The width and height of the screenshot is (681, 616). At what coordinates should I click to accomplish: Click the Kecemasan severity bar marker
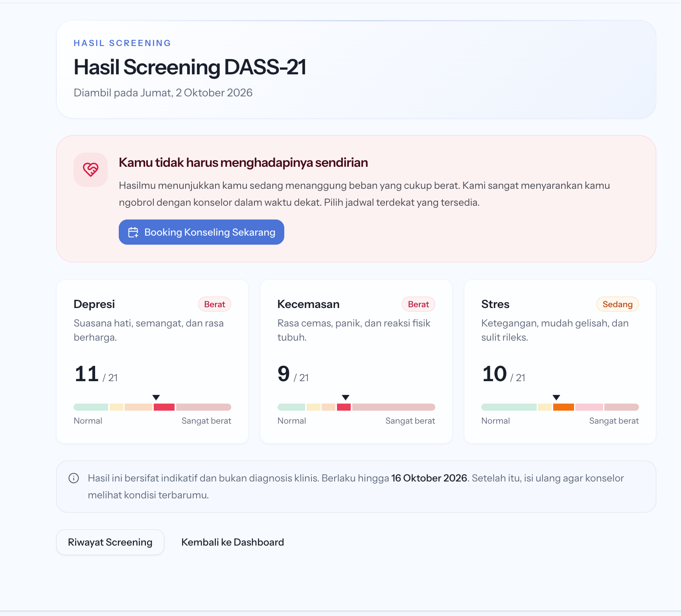pyautogui.click(x=346, y=397)
